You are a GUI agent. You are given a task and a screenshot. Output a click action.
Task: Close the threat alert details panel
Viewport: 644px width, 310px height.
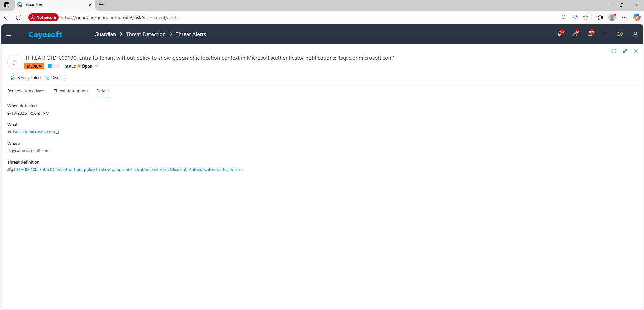coord(636,51)
